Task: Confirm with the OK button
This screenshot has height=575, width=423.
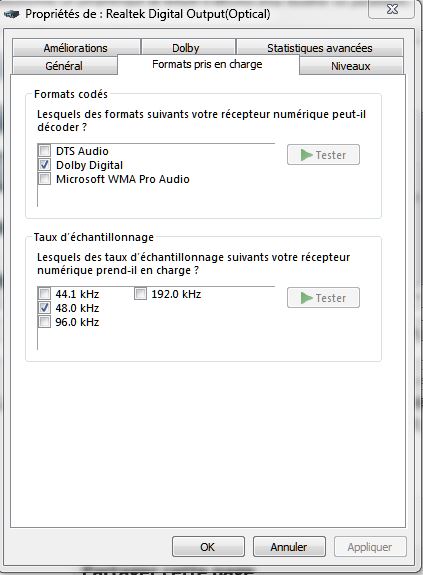Action: (x=208, y=547)
